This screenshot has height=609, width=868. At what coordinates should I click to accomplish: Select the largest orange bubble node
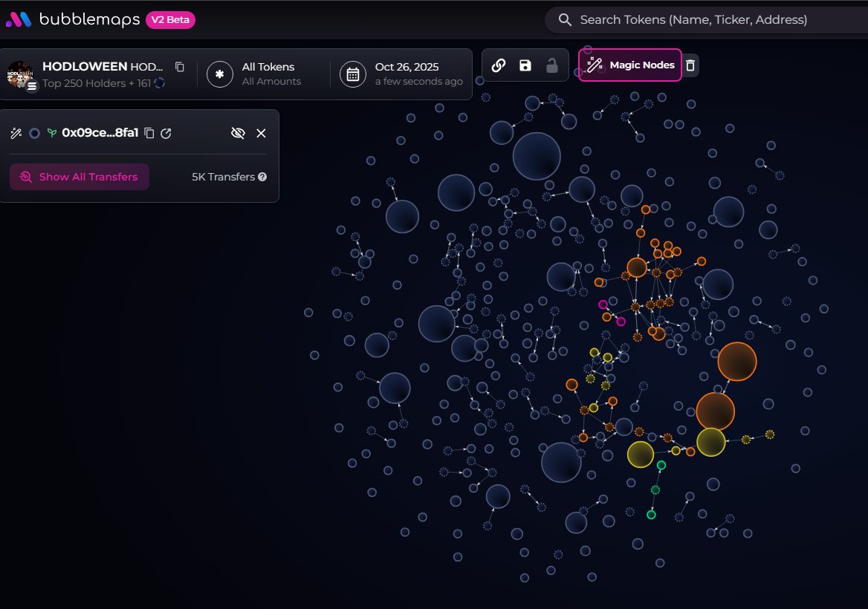click(x=736, y=362)
